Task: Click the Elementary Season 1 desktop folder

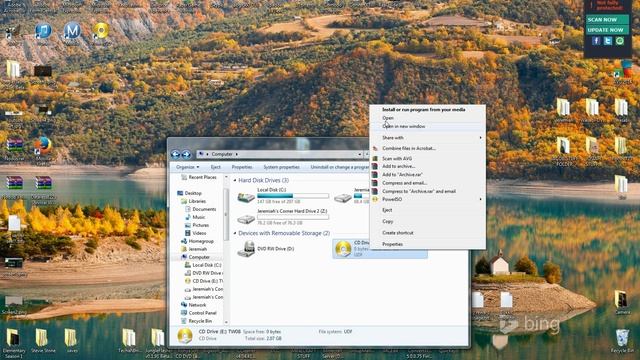Action: (13, 338)
